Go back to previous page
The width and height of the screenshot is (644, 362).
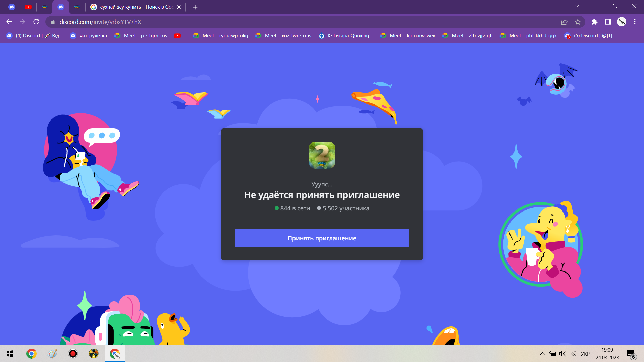tap(9, 22)
